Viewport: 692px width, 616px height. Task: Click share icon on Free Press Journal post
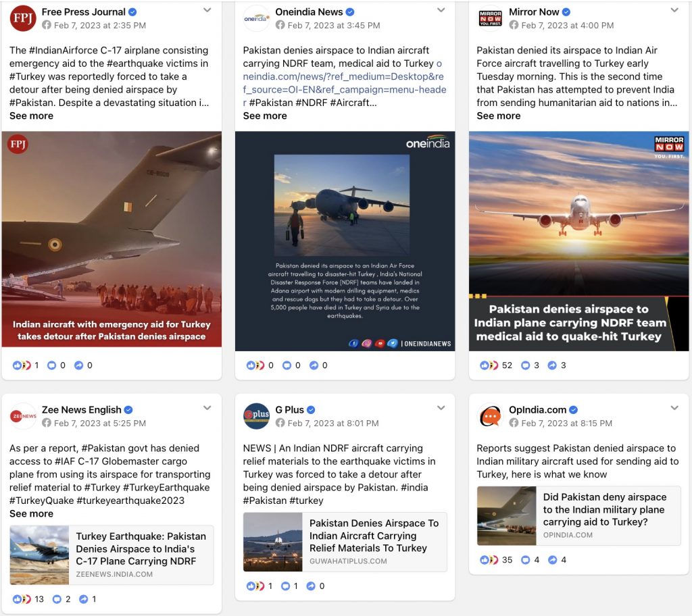(x=78, y=365)
